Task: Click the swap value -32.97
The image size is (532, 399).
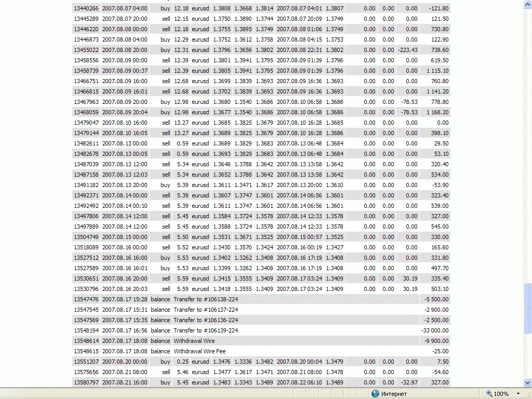Action: [x=409, y=382]
